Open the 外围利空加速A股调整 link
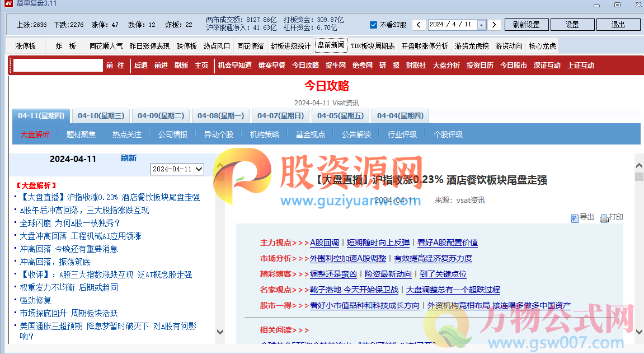Viewport: 644px width, 354px height. tap(348, 258)
